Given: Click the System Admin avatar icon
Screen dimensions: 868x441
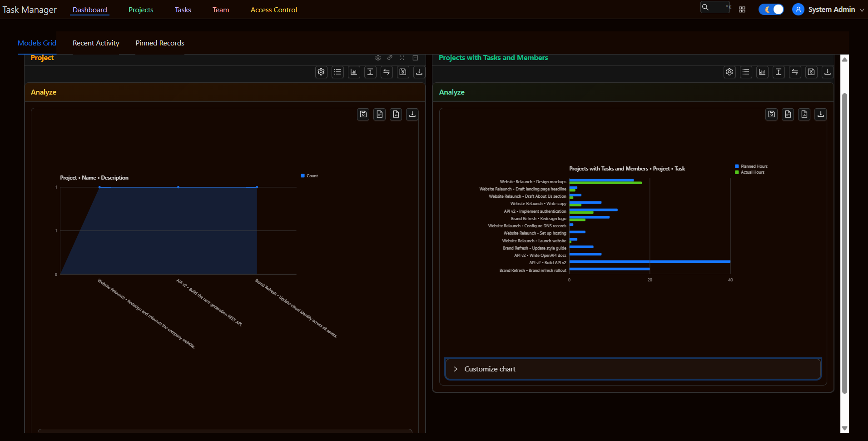Looking at the screenshot, I should (x=798, y=10).
